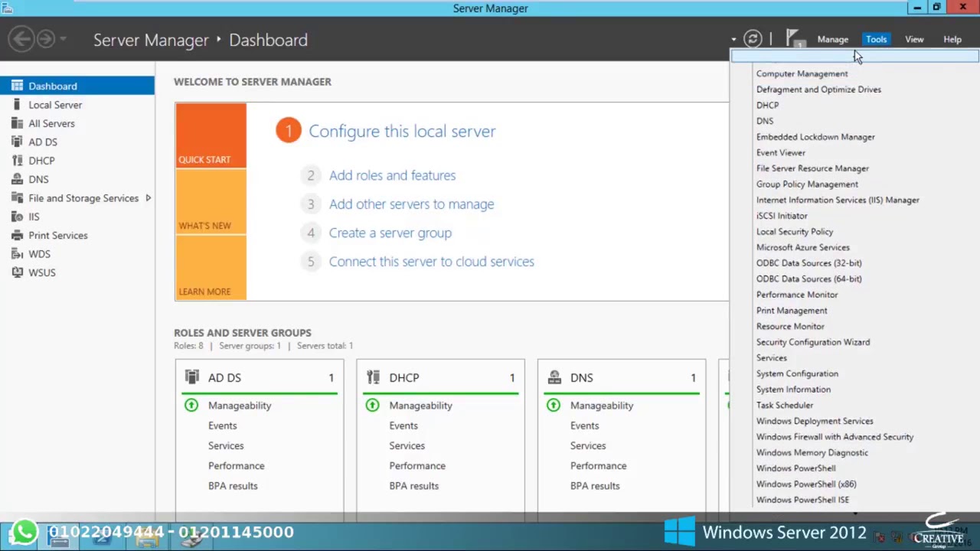The image size is (980, 551).
Task: Open dropdown arrow left of Refresh
Action: tap(733, 39)
